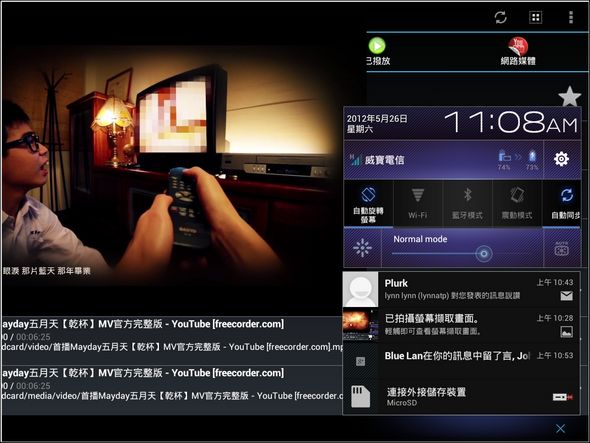Tap the SD card icon
Screen dimensions: 590x443
360,396
